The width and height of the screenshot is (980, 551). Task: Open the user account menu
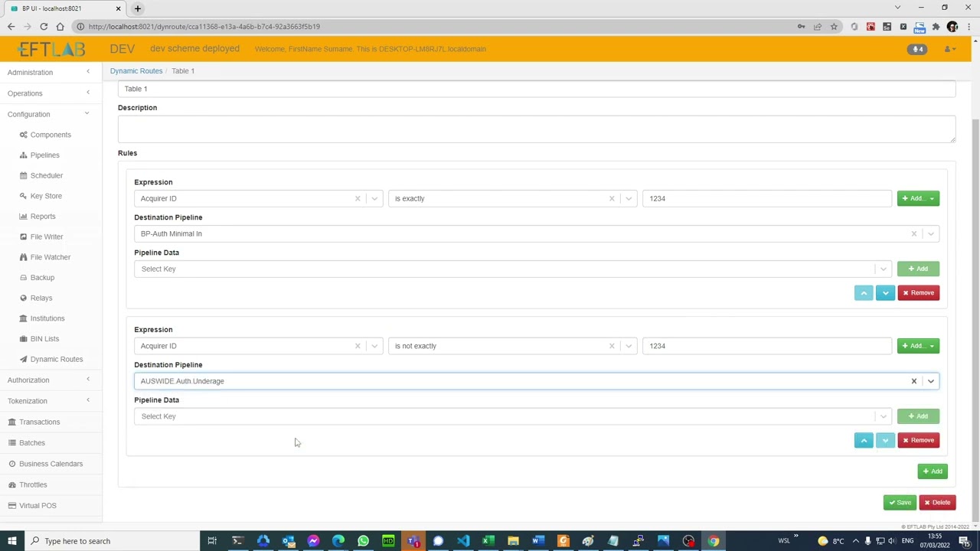pyautogui.click(x=949, y=49)
